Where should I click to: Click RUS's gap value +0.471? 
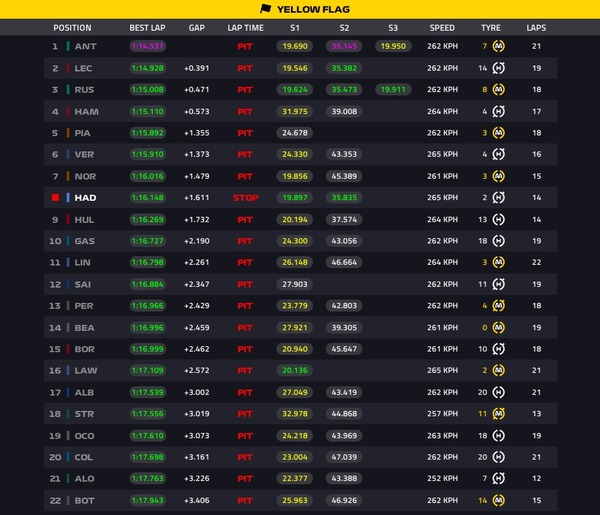click(x=197, y=90)
